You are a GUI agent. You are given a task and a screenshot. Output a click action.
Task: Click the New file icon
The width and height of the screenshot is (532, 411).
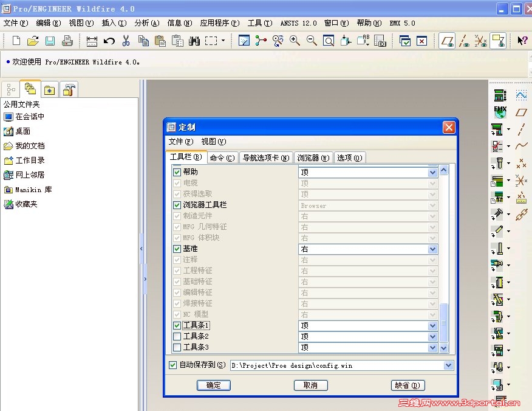pyautogui.click(x=16, y=41)
